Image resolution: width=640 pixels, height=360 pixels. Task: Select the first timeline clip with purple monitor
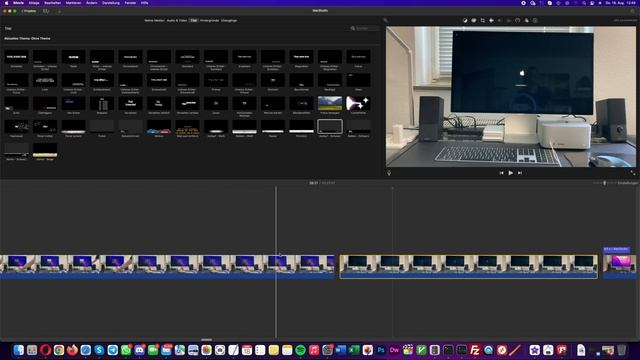(x=167, y=267)
